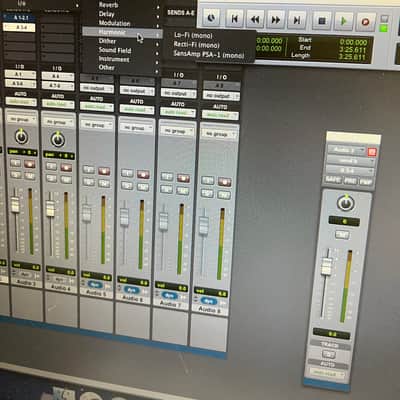The image size is (400, 400).
Task: Record-enable the Audio 6 track
Action: (143, 174)
